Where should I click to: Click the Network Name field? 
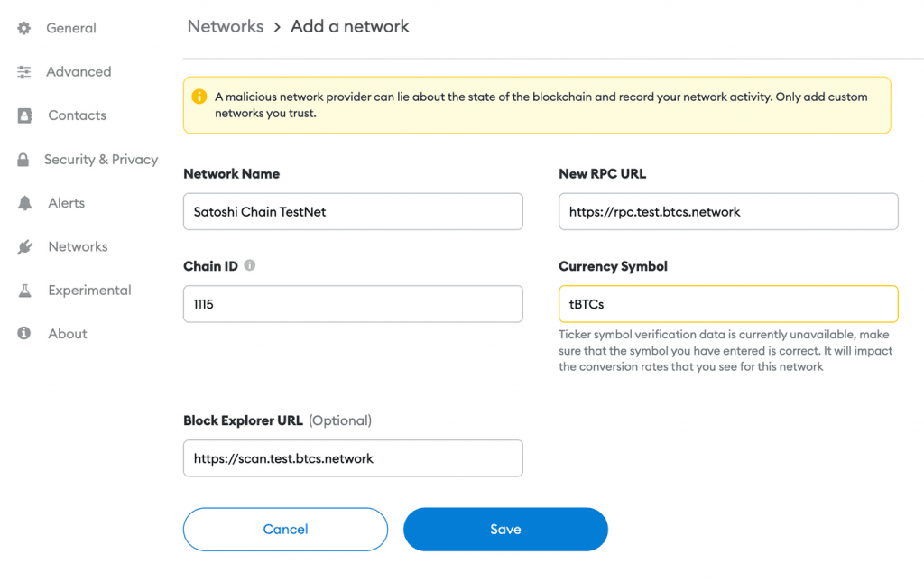(x=352, y=211)
